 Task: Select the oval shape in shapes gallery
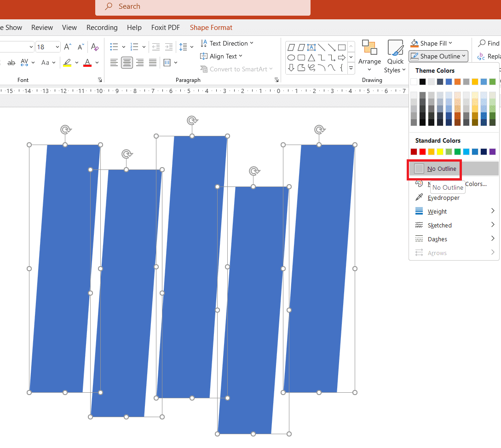click(x=291, y=58)
